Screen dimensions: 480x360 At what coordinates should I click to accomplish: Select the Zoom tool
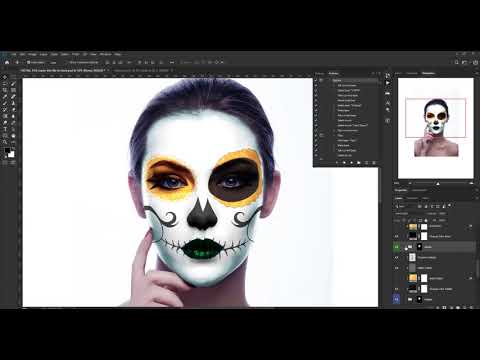(x=5, y=142)
